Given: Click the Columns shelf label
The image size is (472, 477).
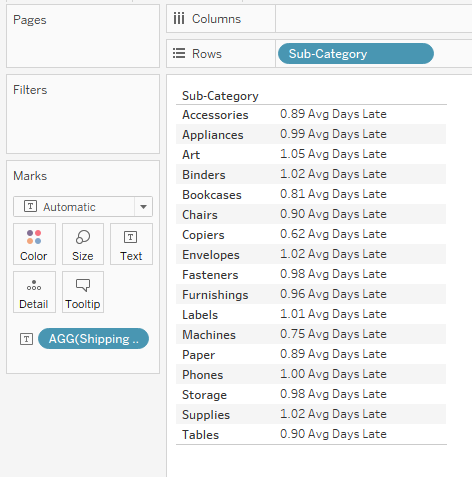Looking at the screenshot, I should pyautogui.click(x=216, y=19).
